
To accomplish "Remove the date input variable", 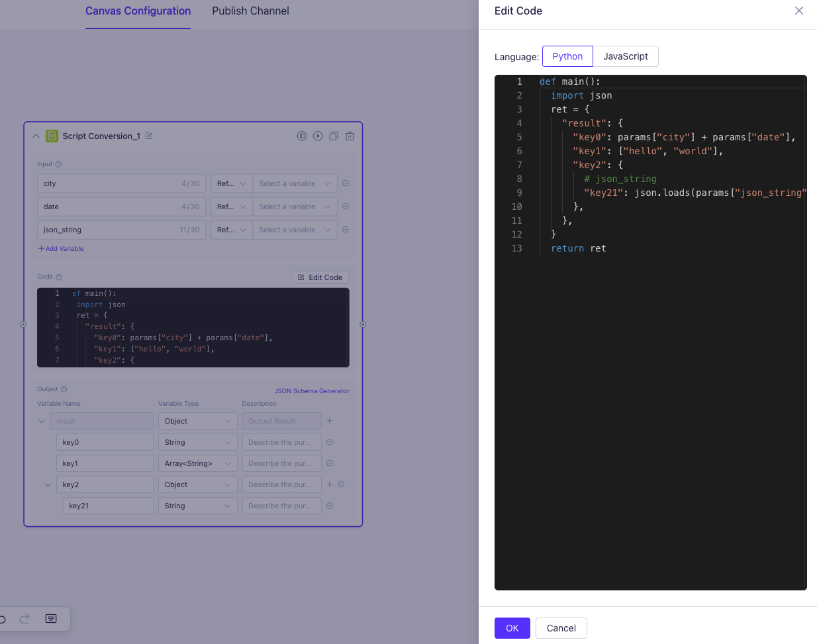I will (x=346, y=207).
